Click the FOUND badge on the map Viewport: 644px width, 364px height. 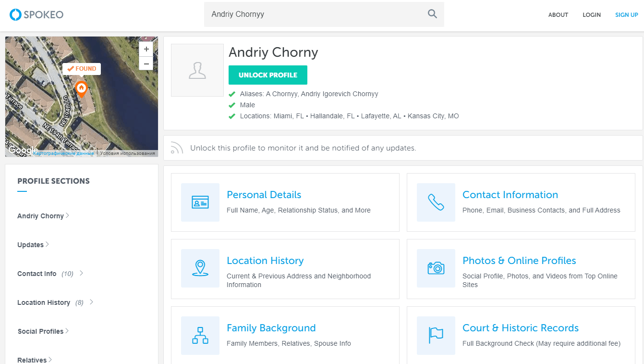82,69
